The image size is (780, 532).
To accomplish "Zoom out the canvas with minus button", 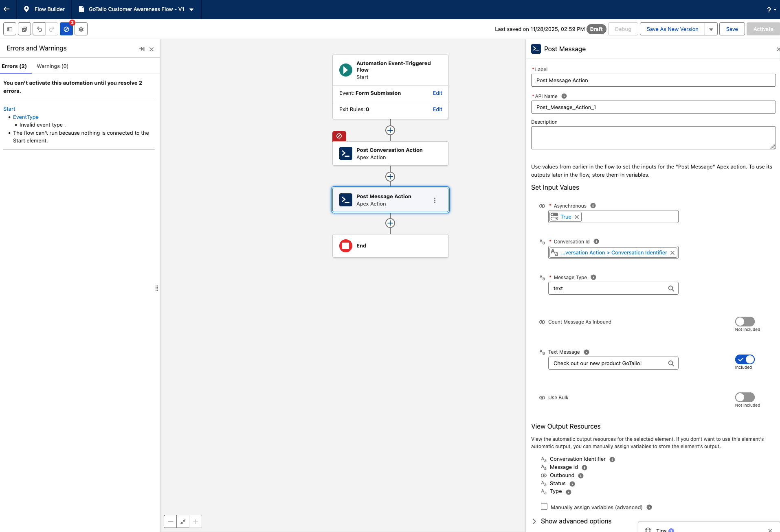I will [x=170, y=521].
